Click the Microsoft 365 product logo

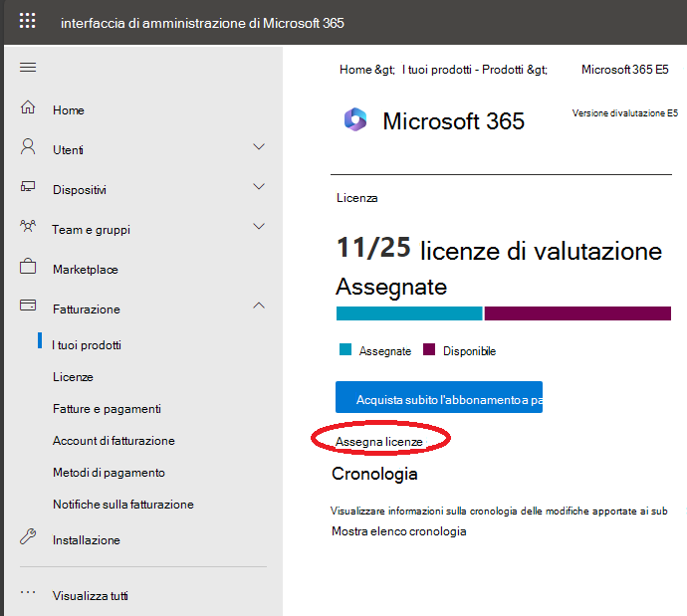tap(355, 119)
